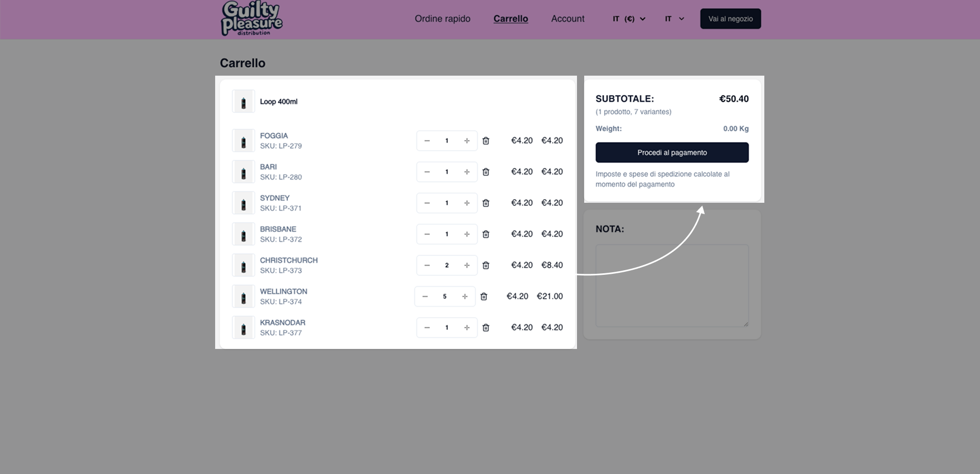Open the IT (€) currency dropdown
Image resolution: width=980 pixels, height=474 pixels.
tap(629, 19)
